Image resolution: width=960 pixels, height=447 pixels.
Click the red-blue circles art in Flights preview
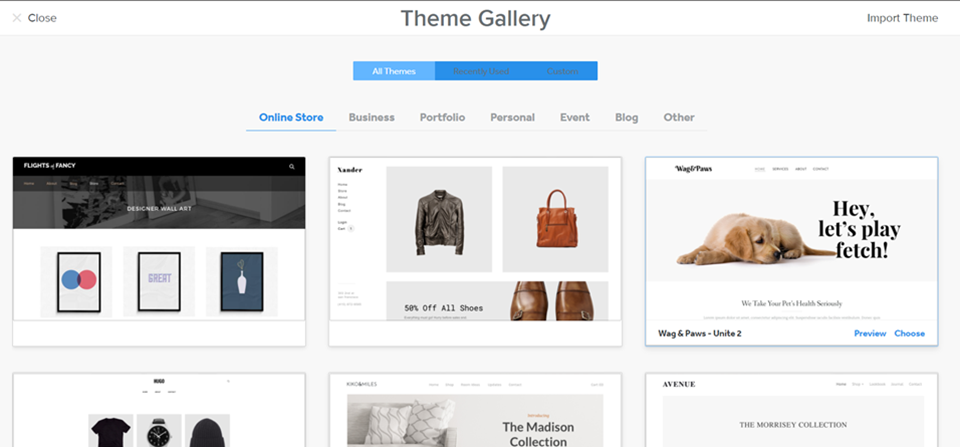[x=78, y=282]
